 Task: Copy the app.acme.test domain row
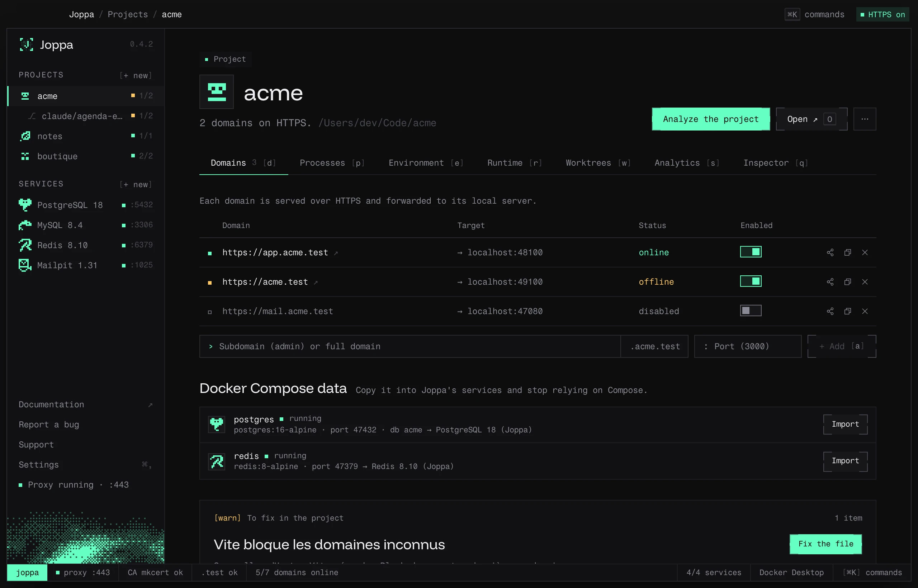[847, 252]
